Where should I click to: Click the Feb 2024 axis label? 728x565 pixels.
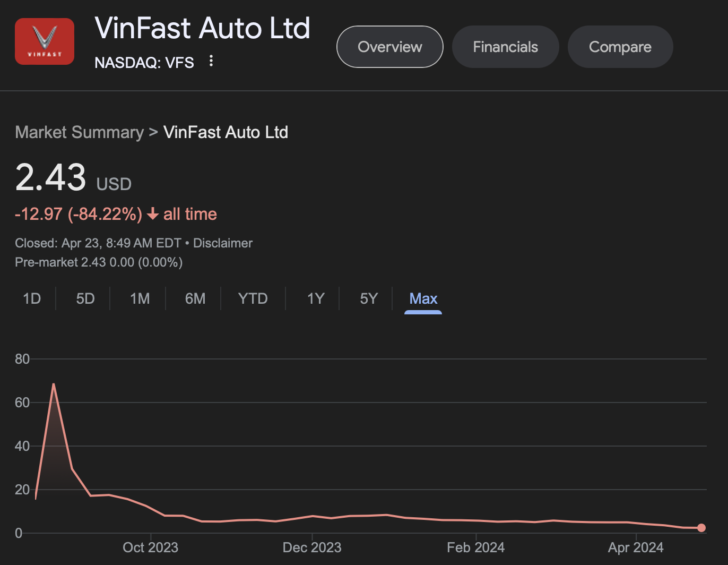476,547
